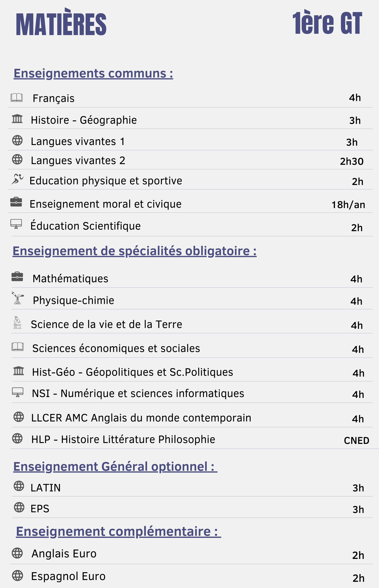Click the microscope icon for Science de la vie

[x=17, y=322]
